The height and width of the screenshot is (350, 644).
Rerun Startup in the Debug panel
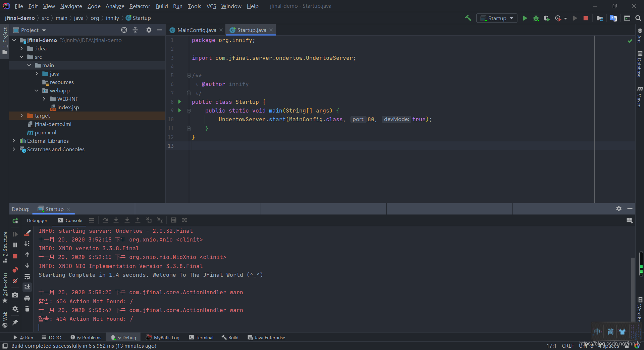[15, 221]
